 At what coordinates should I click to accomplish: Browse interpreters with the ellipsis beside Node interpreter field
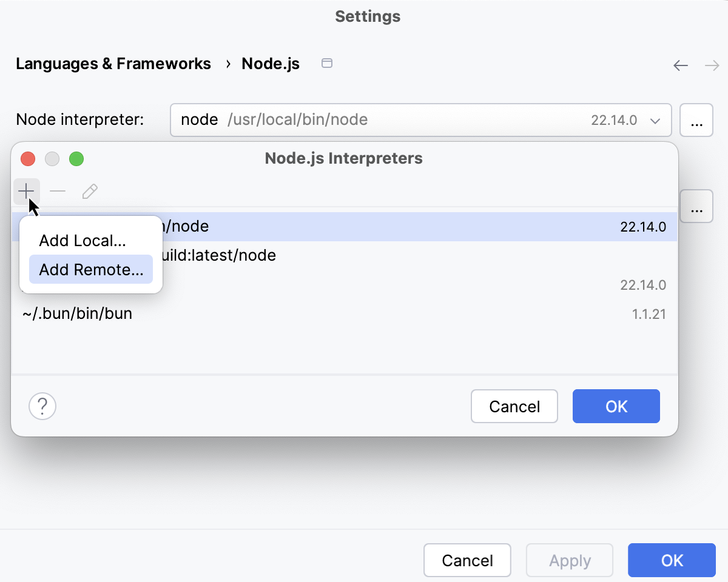click(x=696, y=120)
